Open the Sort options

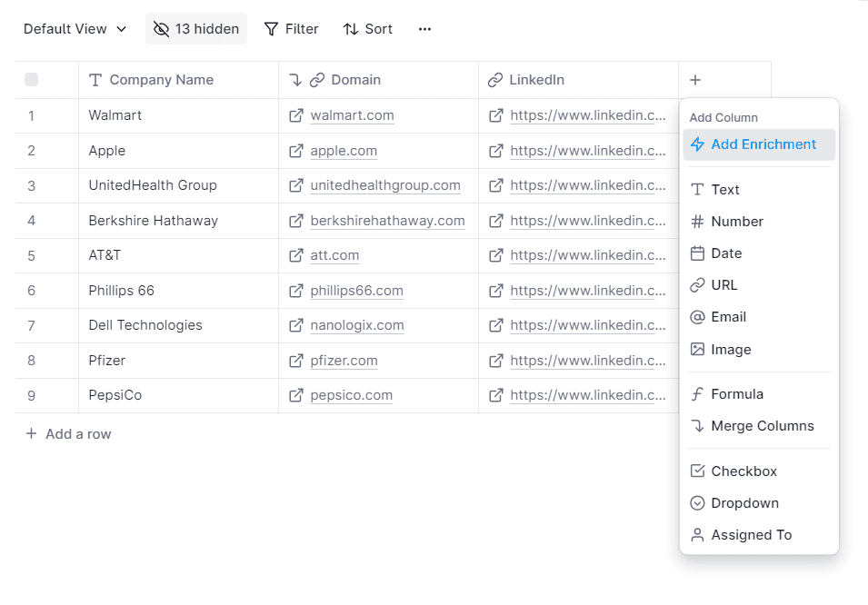pos(368,29)
